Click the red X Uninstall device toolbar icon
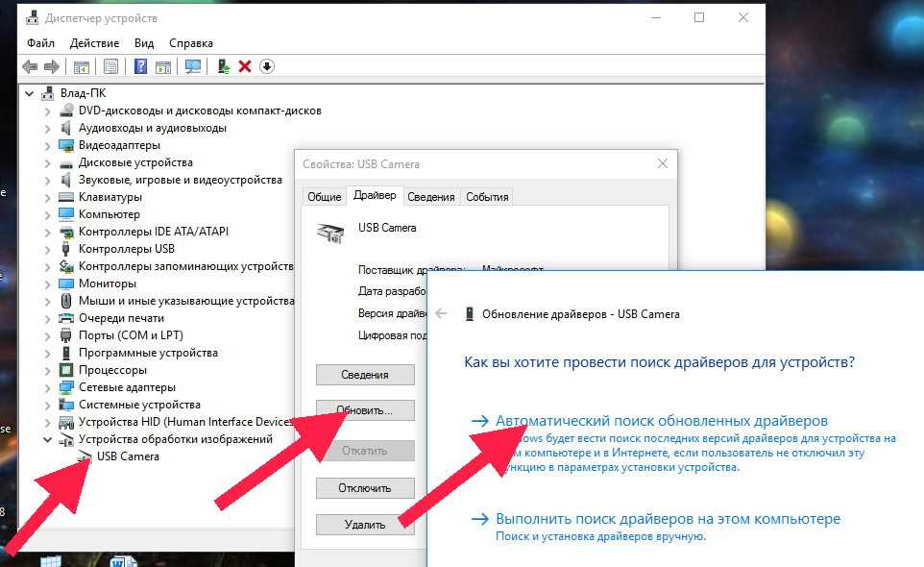The width and height of the screenshot is (924, 567). point(245,66)
